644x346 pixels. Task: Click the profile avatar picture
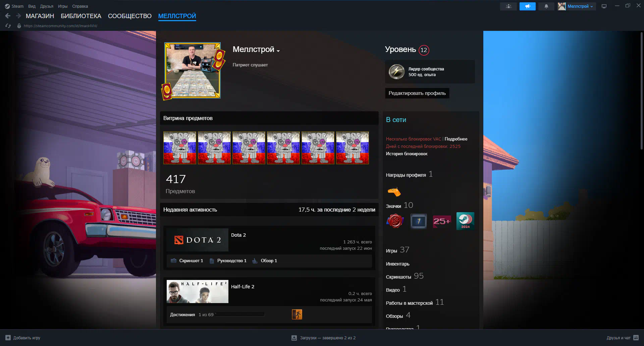pyautogui.click(x=193, y=70)
